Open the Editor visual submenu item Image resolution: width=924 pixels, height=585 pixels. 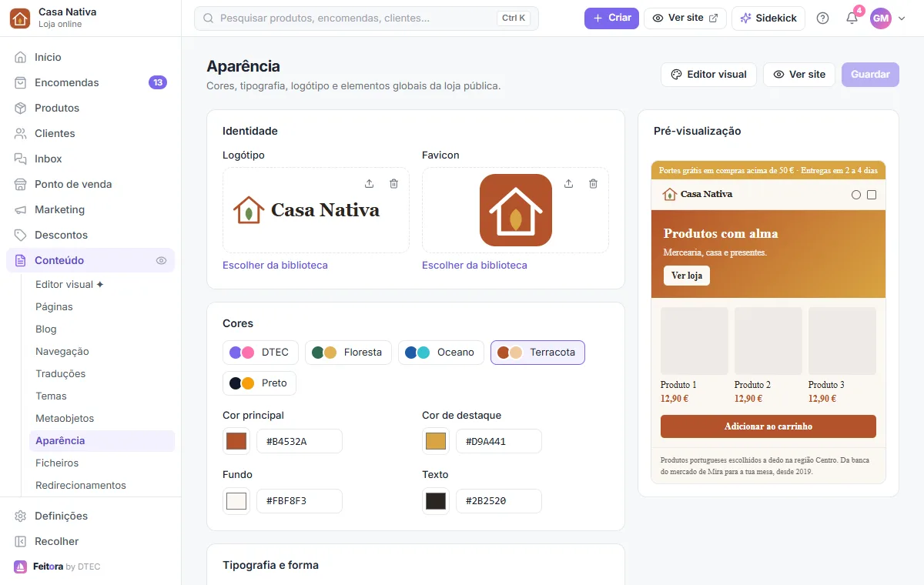pyautogui.click(x=102, y=284)
